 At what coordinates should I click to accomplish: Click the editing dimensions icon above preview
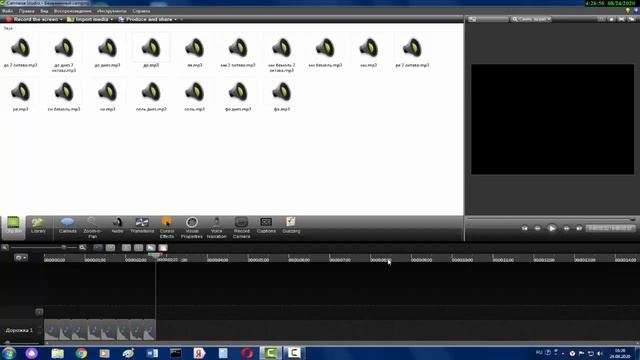pyautogui.click(x=472, y=19)
